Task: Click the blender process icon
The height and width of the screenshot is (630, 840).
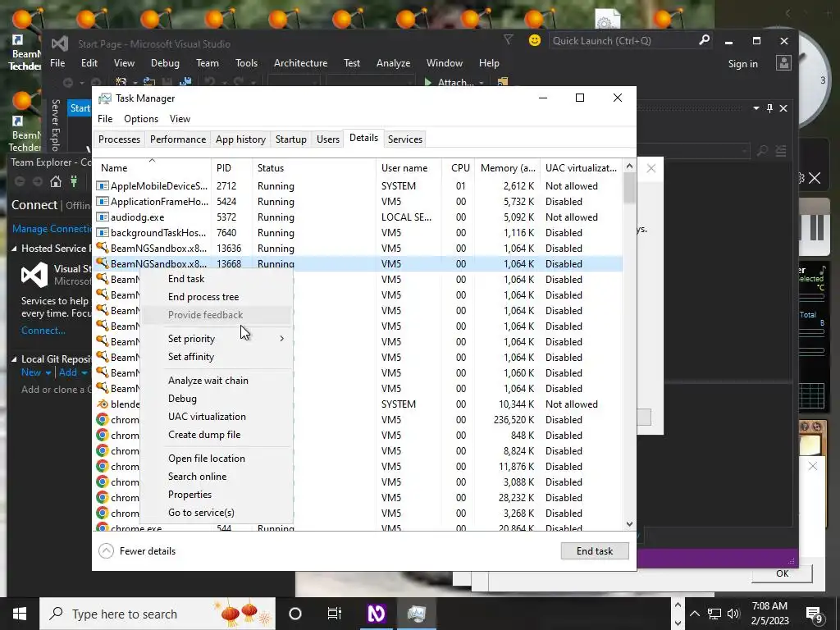Action: click(103, 404)
